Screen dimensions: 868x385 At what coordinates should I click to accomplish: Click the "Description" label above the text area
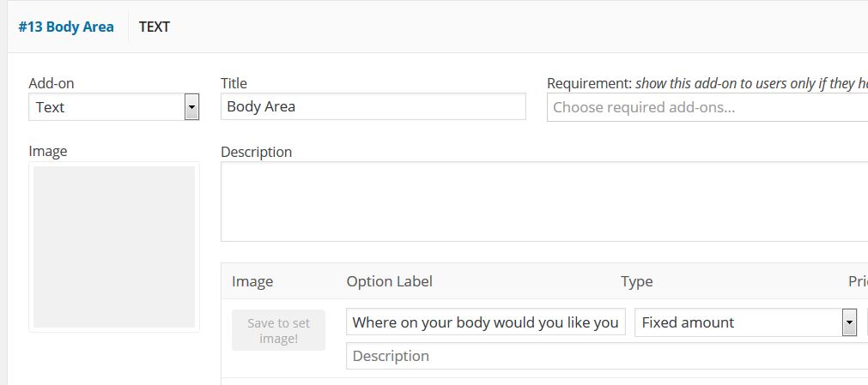256,152
